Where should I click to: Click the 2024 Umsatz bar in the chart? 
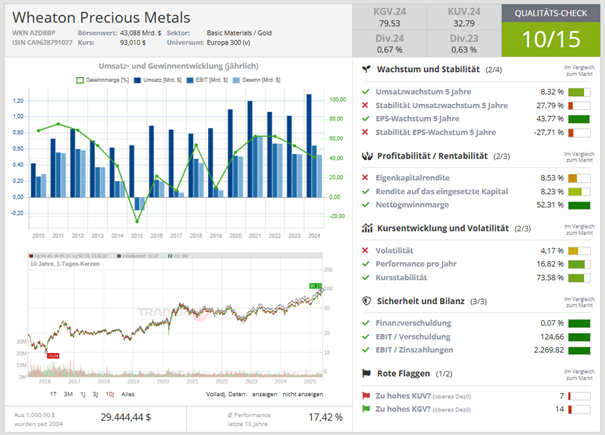click(309, 146)
